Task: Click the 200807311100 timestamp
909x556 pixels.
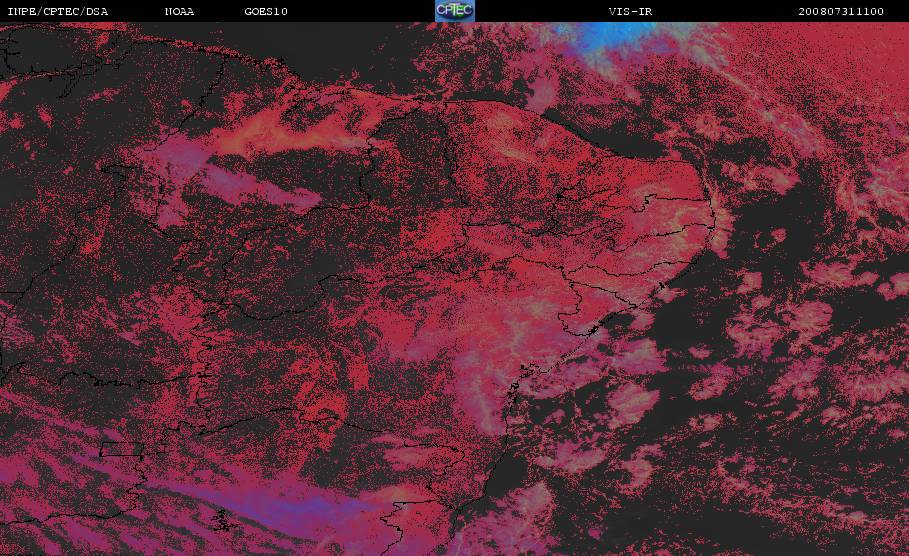Action: pyautogui.click(x=841, y=11)
